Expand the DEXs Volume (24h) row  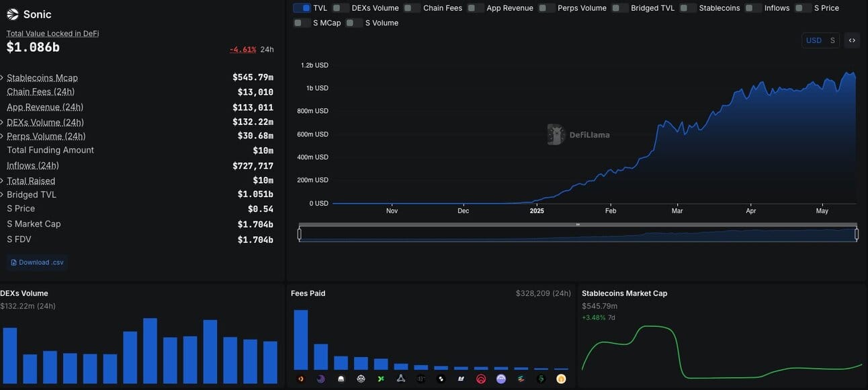tap(2, 122)
